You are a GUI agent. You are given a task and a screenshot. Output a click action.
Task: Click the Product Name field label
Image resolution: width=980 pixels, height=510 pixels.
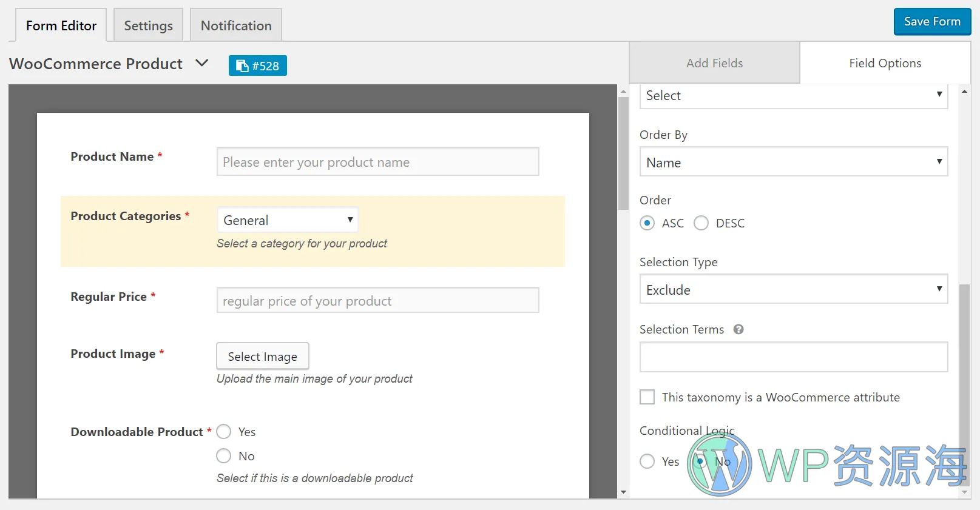pyautogui.click(x=112, y=156)
